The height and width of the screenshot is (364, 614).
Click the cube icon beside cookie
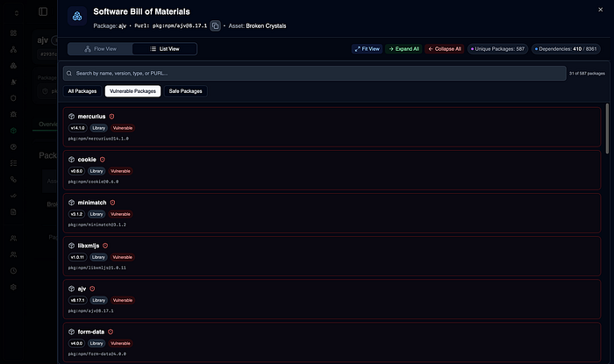point(71,160)
